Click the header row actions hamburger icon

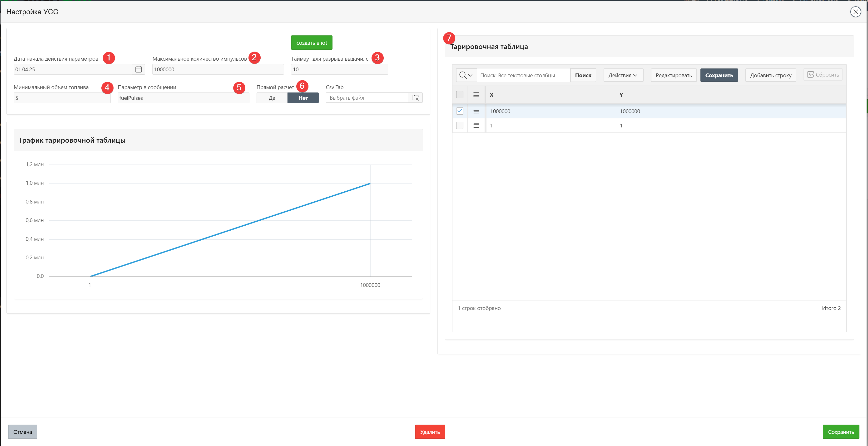pos(476,95)
